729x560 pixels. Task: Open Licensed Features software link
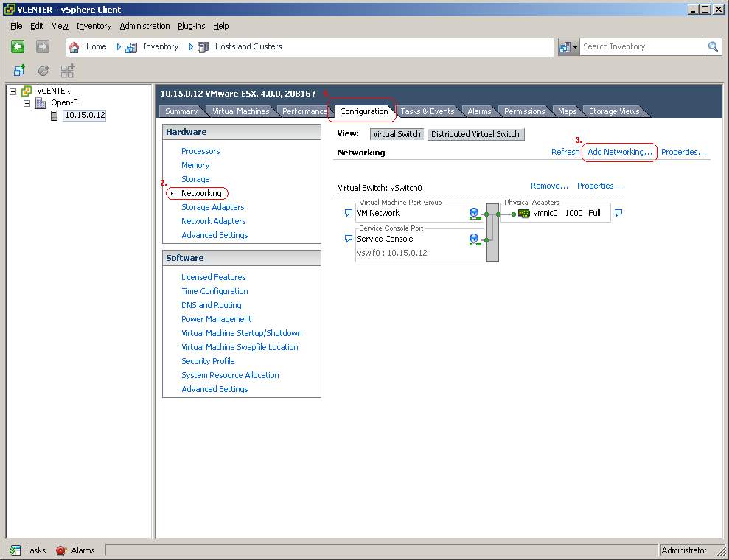[214, 278]
